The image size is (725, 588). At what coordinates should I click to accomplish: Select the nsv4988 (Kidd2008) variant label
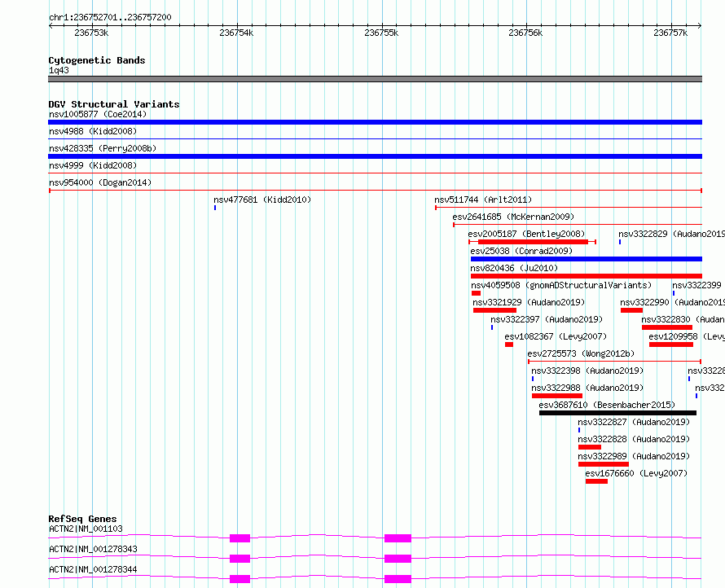[x=93, y=131]
